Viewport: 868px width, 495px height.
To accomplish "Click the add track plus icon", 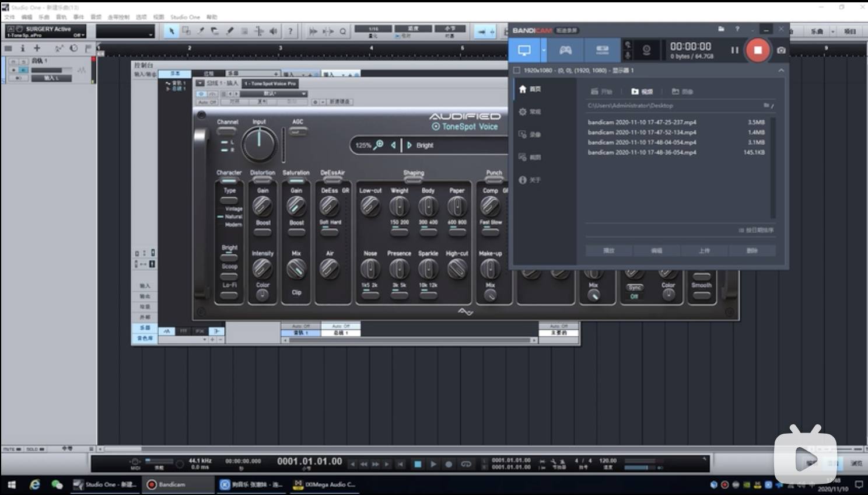I will tap(37, 48).
